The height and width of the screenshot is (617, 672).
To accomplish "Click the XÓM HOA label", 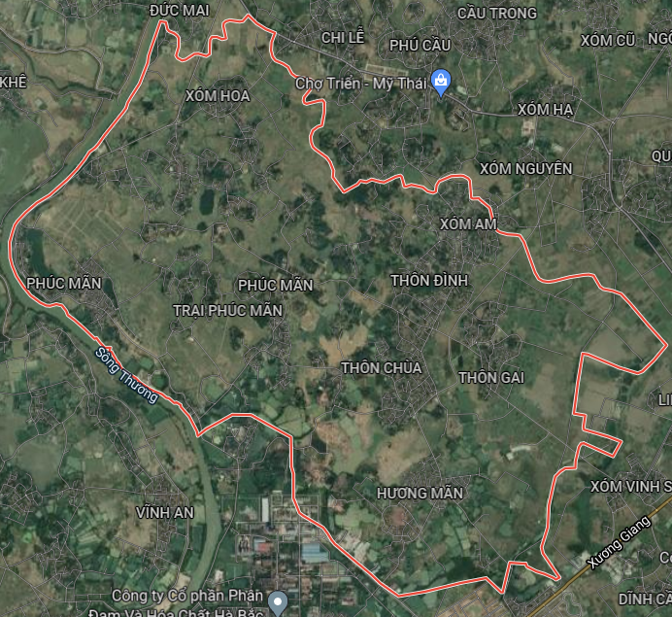I will click(x=218, y=96).
